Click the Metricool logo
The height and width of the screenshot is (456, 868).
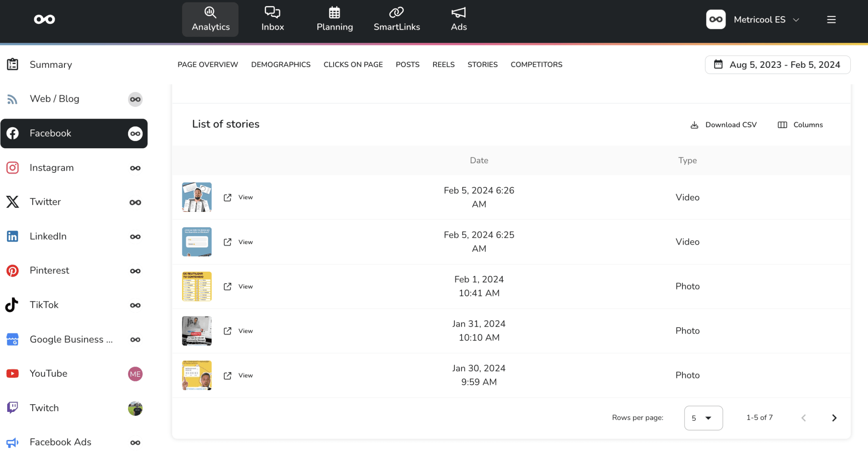(x=45, y=19)
